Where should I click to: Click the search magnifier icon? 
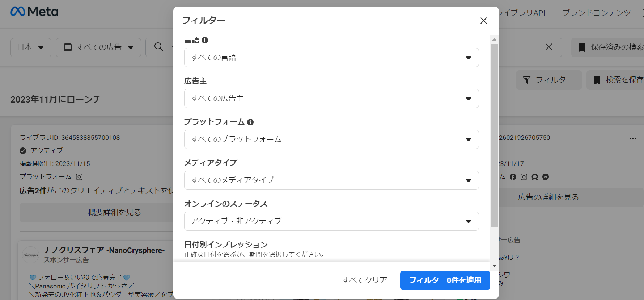pyautogui.click(x=158, y=47)
